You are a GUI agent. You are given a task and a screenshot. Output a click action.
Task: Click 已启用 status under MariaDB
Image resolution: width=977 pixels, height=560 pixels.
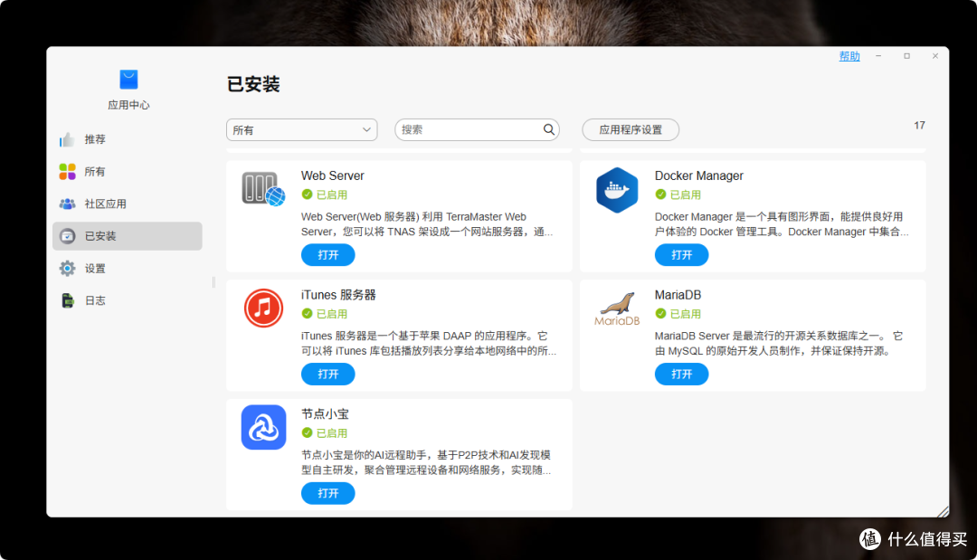pos(686,313)
